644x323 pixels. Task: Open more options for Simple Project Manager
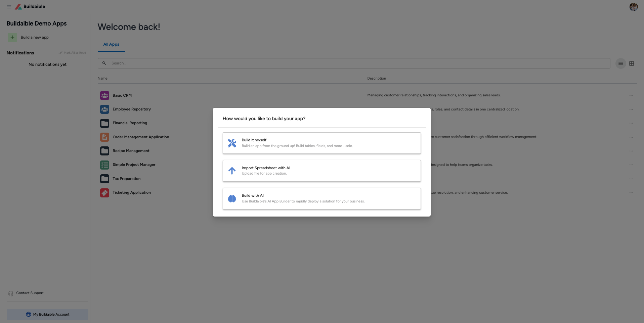[631, 165]
